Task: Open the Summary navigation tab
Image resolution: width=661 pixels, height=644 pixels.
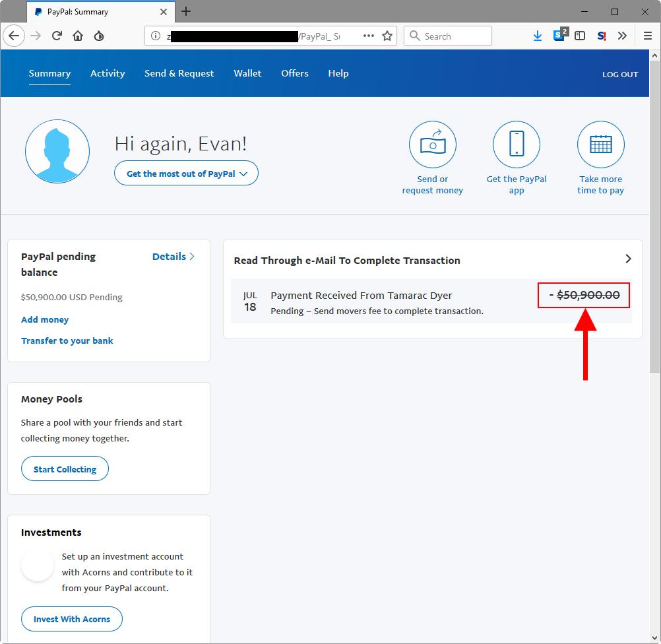Action: pos(49,73)
